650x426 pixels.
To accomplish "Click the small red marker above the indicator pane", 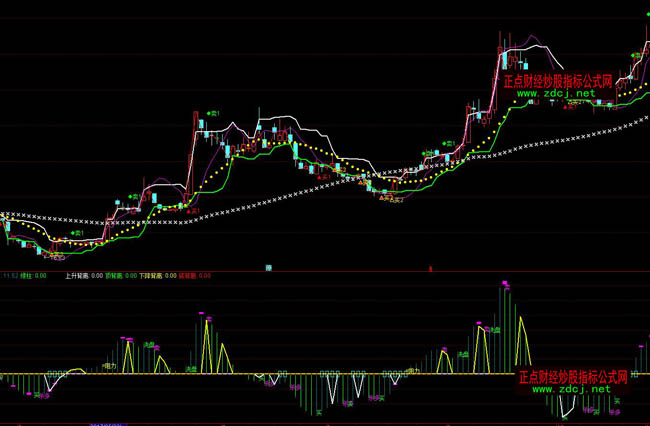I will [x=430, y=267].
